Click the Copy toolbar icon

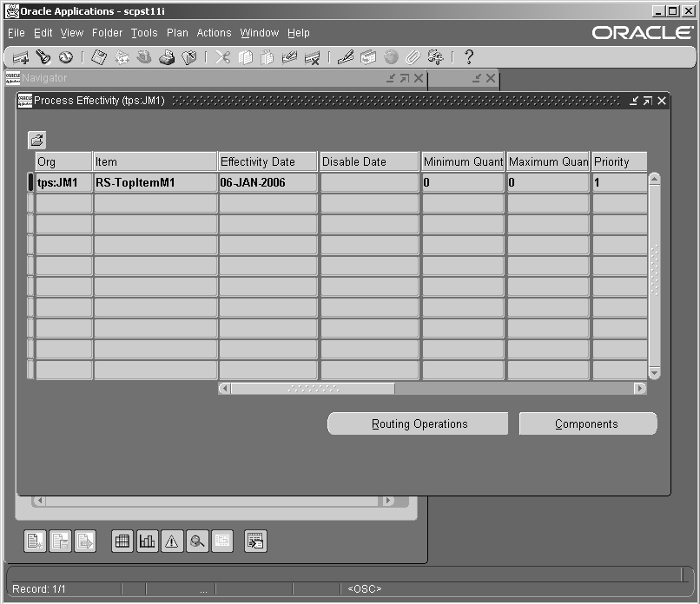(x=245, y=57)
